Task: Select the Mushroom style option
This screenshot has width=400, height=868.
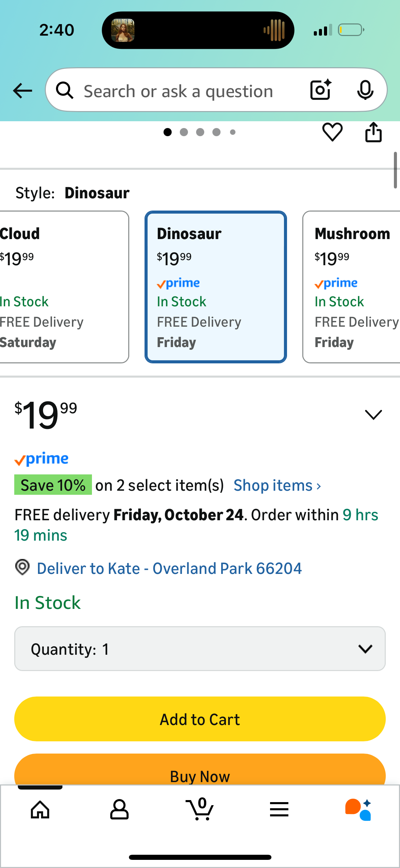Action: point(352,287)
